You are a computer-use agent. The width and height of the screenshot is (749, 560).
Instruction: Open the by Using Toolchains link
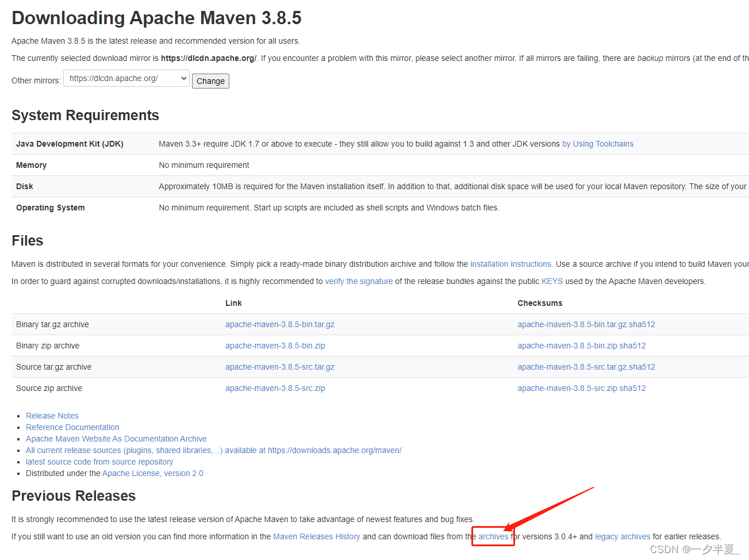(598, 144)
